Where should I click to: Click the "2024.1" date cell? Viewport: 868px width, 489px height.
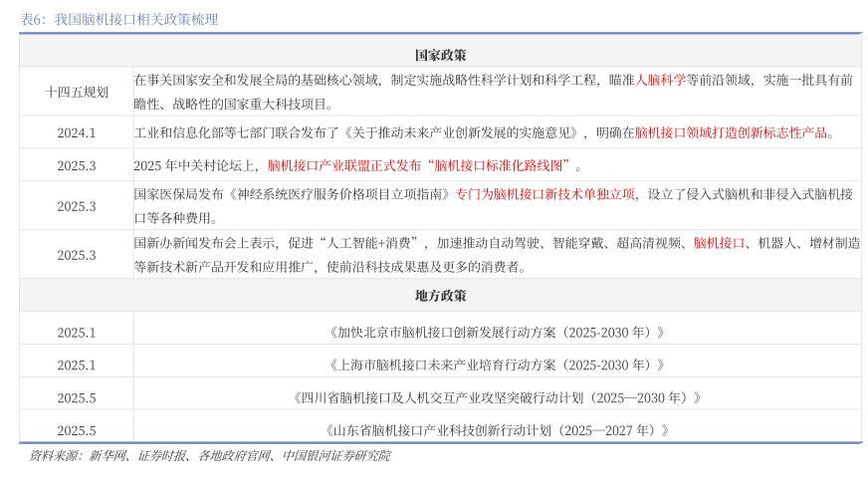(x=77, y=132)
